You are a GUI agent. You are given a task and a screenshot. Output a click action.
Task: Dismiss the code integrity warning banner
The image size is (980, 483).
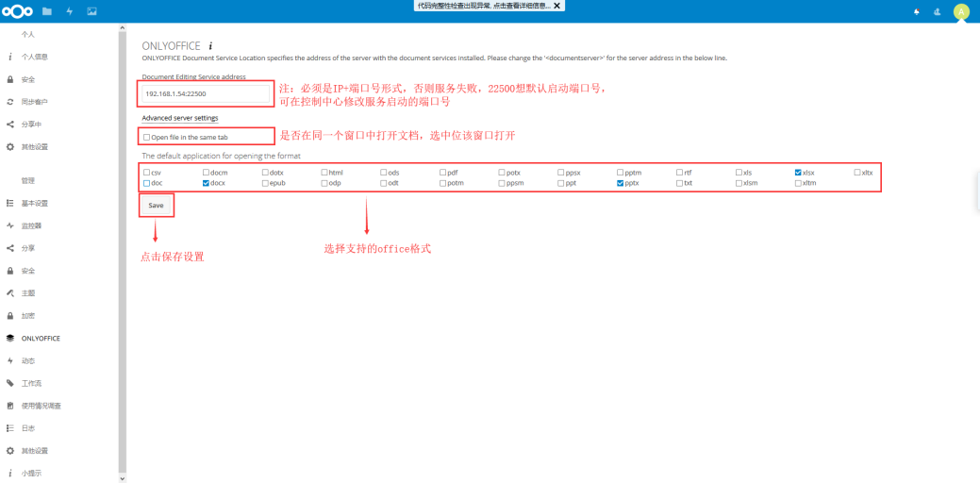point(556,5)
